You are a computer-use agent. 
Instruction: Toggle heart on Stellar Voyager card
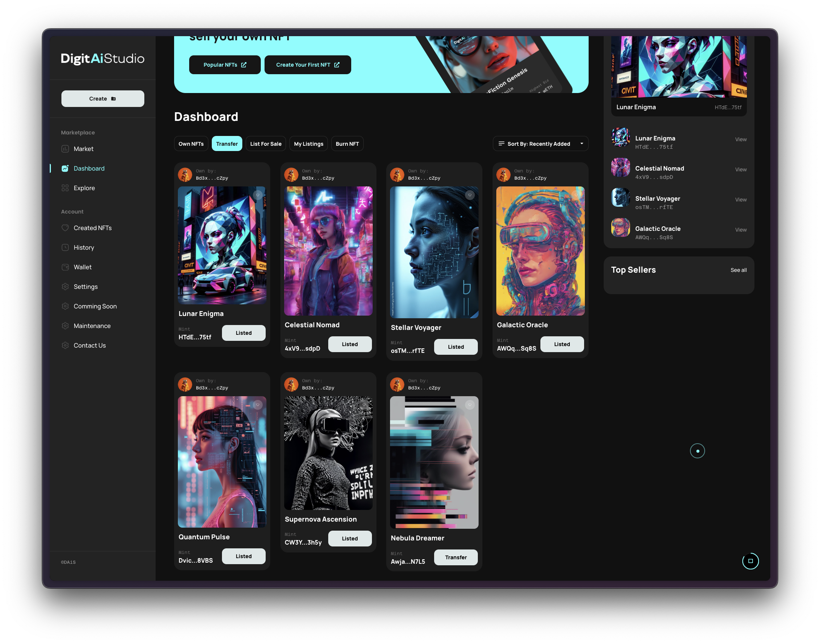[x=470, y=195]
